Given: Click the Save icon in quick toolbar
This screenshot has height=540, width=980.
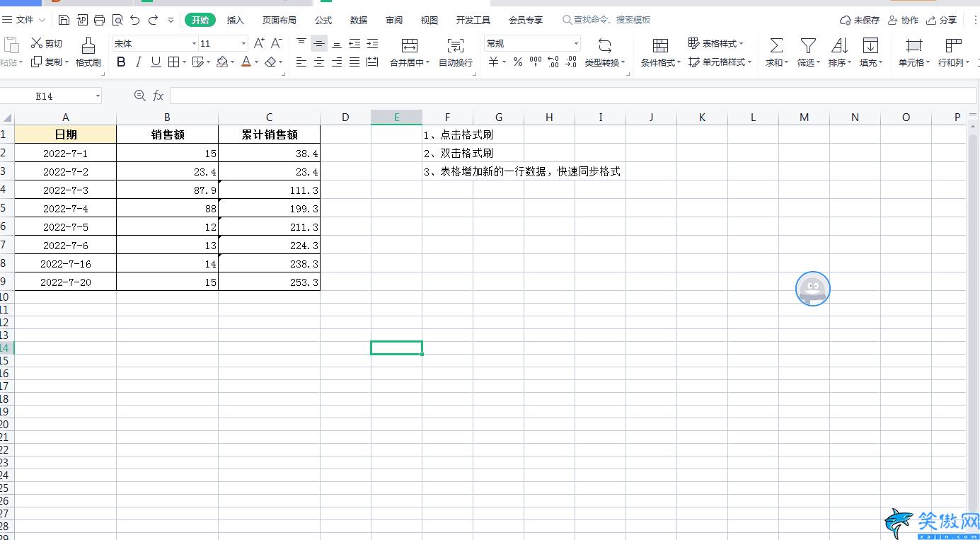Looking at the screenshot, I should 64,20.
